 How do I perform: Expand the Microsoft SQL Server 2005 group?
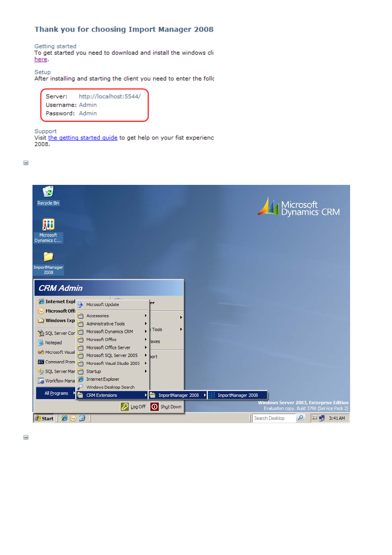tap(112, 355)
